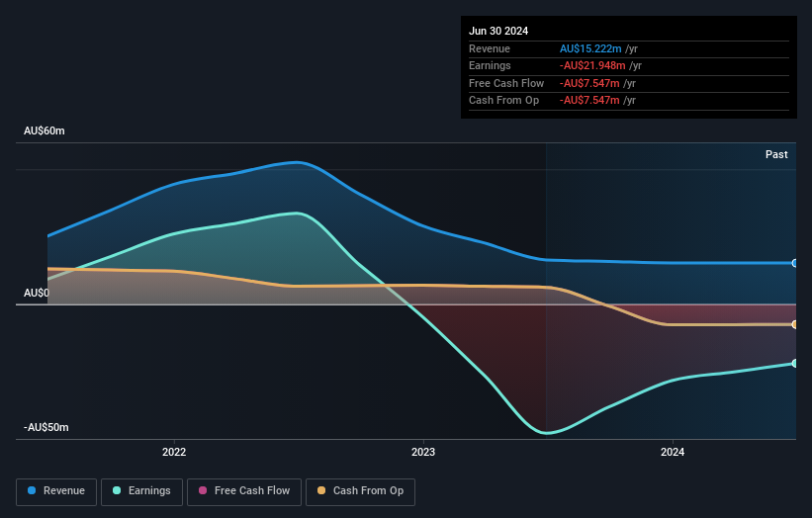This screenshot has width=812, height=518.
Task: Toggle the Revenue series legend button
Action: click(x=56, y=491)
